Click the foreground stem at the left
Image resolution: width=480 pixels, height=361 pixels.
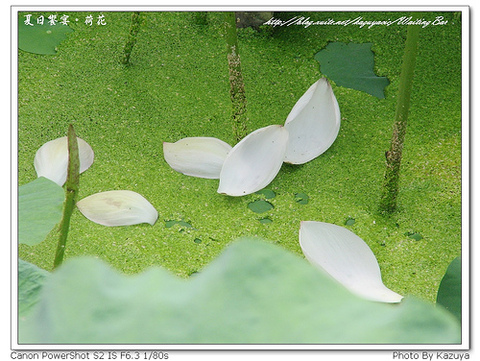click(x=68, y=197)
